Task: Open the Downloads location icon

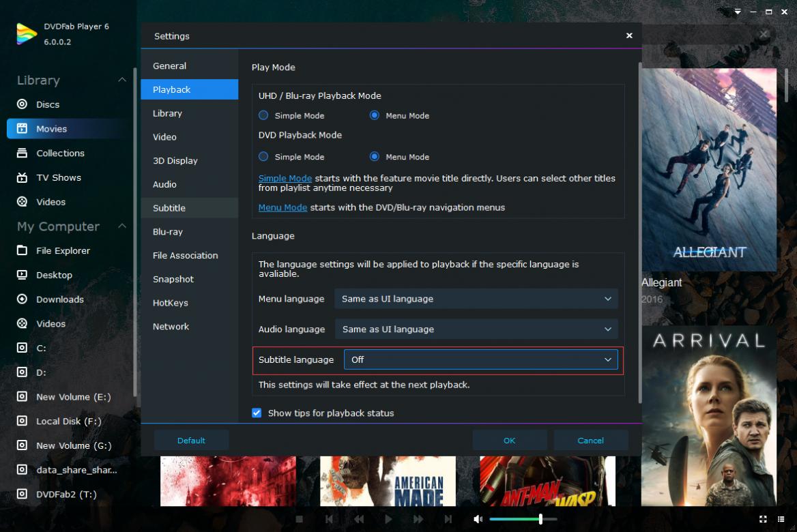Action: (22, 299)
